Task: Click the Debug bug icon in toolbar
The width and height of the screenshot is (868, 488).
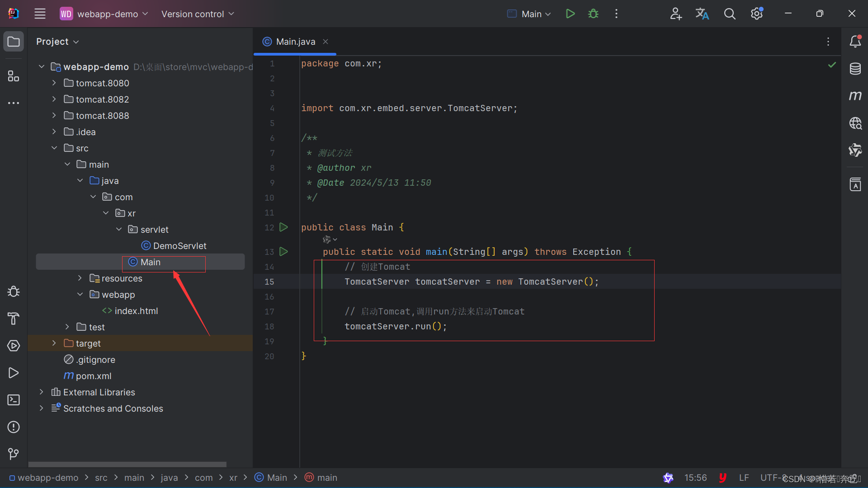Action: point(593,14)
